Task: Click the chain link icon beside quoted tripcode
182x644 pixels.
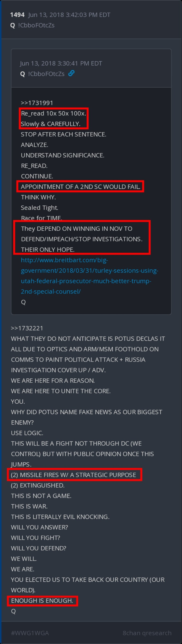Action: 72,73
